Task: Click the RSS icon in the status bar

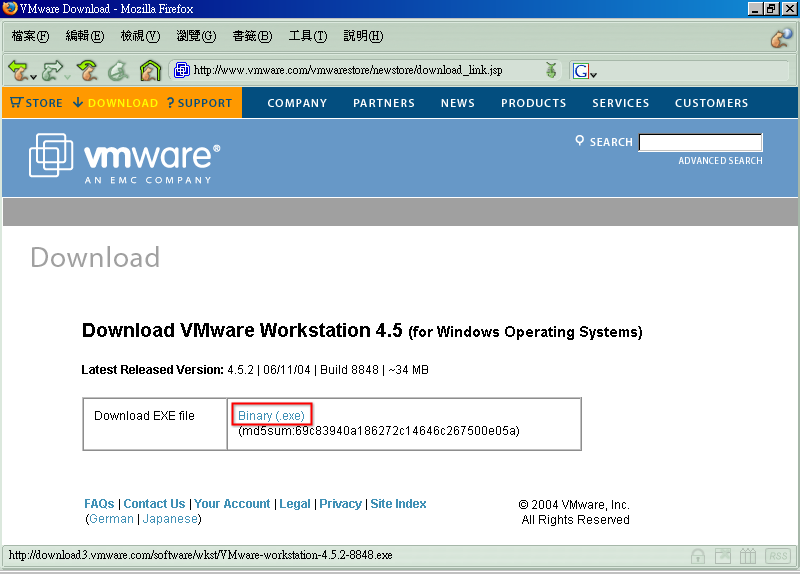Action: pyautogui.click(x=777, y=556)
